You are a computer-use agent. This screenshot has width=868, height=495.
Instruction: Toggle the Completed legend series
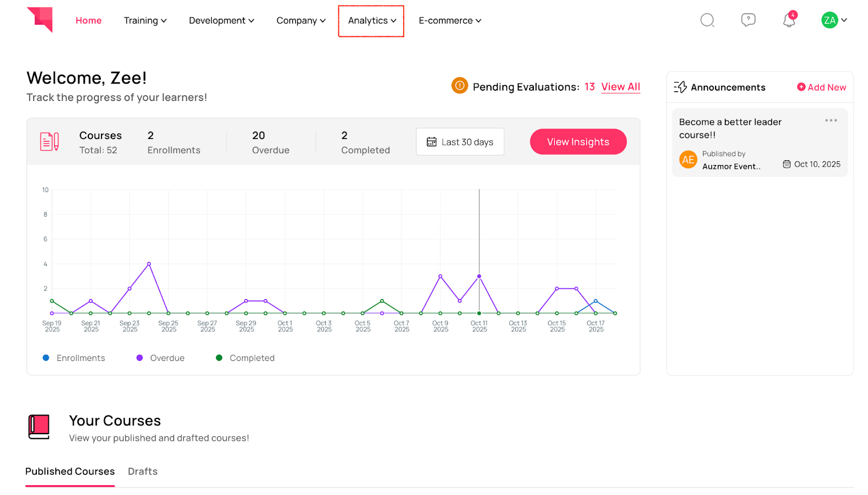tap(246, 358)
